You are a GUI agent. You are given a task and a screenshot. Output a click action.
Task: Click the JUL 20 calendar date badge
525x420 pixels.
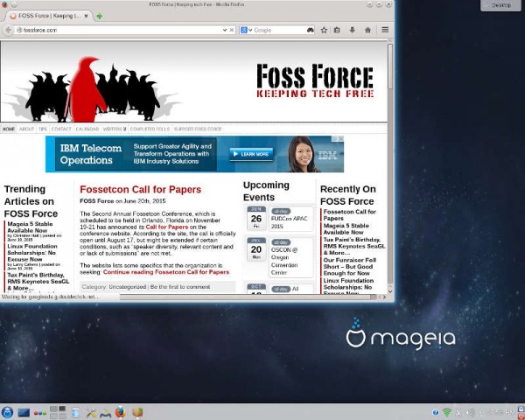pyautogui.click(x=256, y=249)
